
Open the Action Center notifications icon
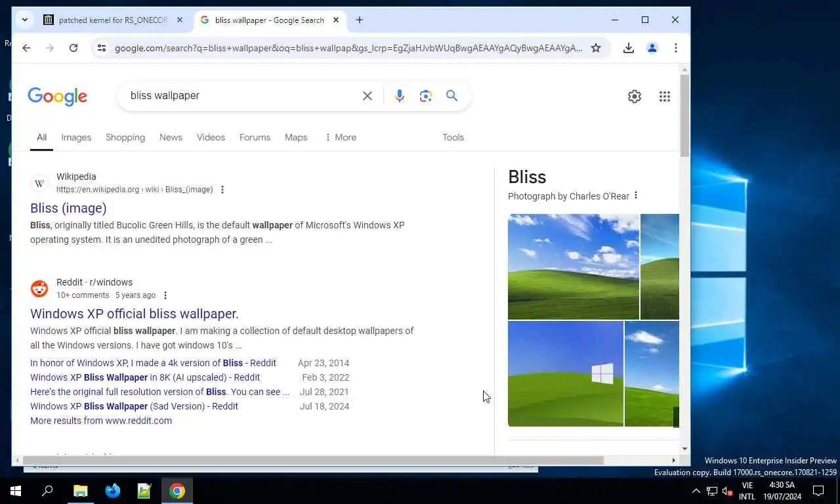818,491
